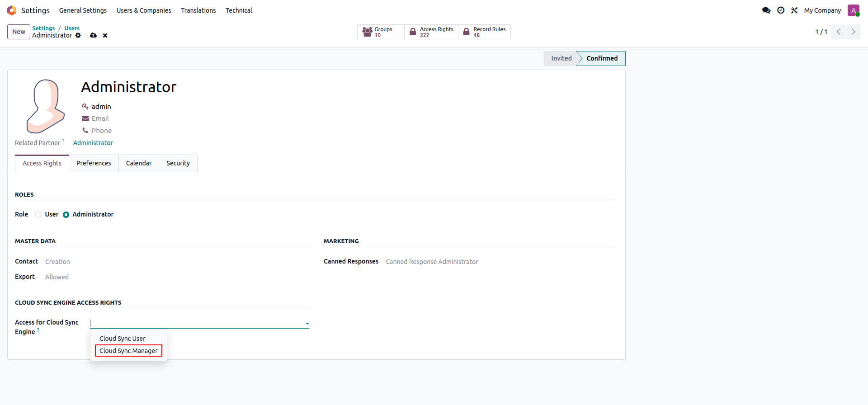Open the user avatar menu
This screenshot has height=405, width=868.
point(854,10)
